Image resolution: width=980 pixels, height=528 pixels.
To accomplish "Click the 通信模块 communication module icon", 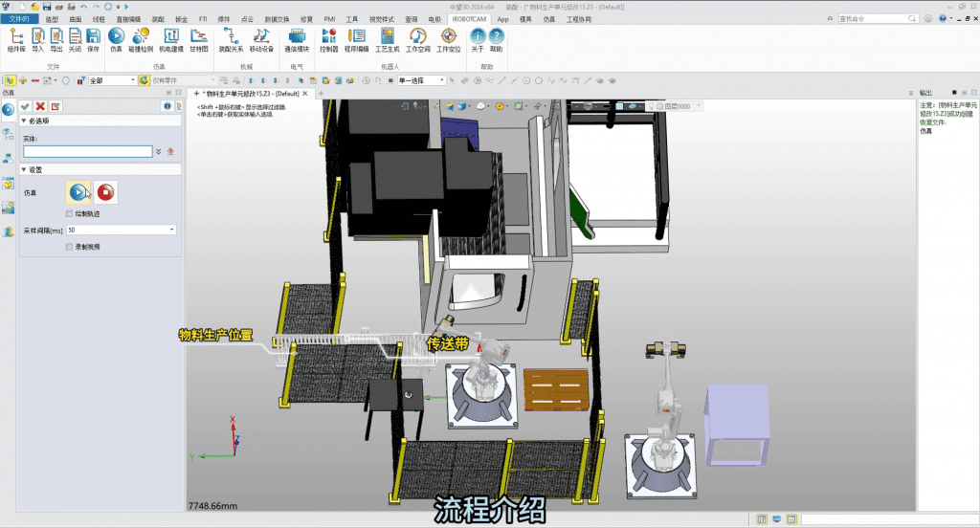I will [298, 39].
